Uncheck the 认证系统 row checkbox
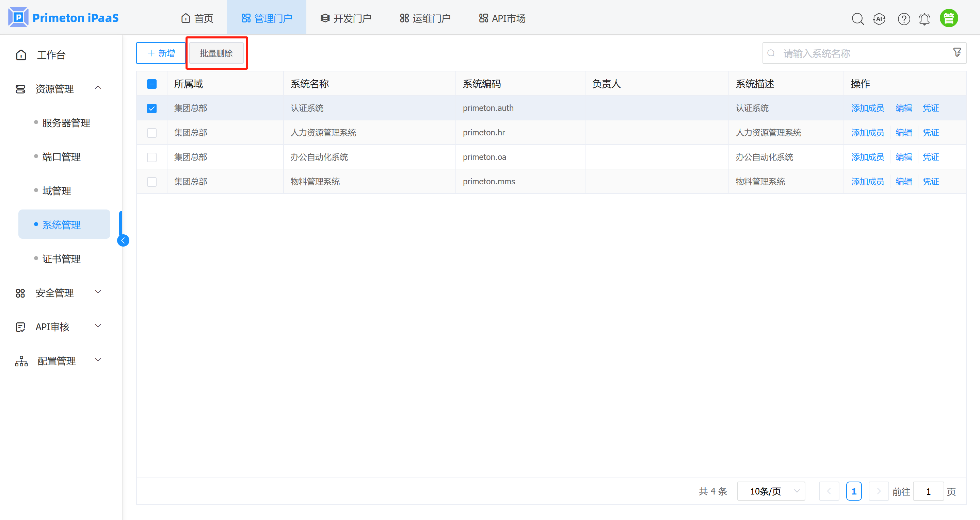The height and width of the screenshot is (520, 980). pos(152,108)
